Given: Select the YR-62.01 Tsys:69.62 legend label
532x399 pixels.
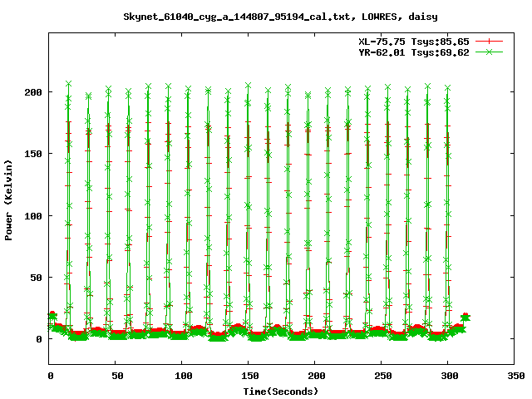Looking at the screenshot, I should (x=413, y=52).
